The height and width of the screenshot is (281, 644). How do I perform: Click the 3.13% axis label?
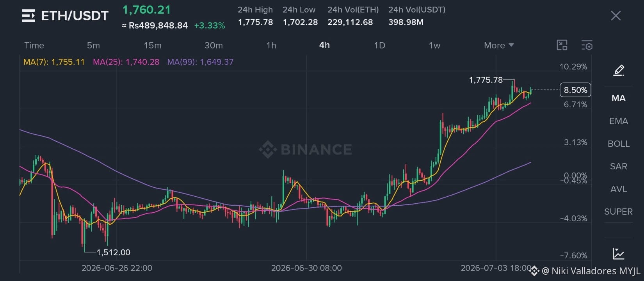[575, 142]
